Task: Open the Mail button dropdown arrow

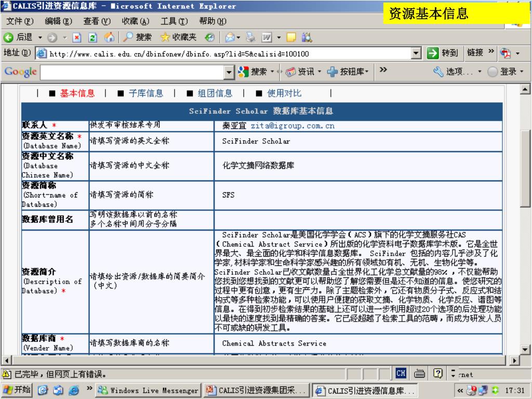Action: tap(238, 37)
